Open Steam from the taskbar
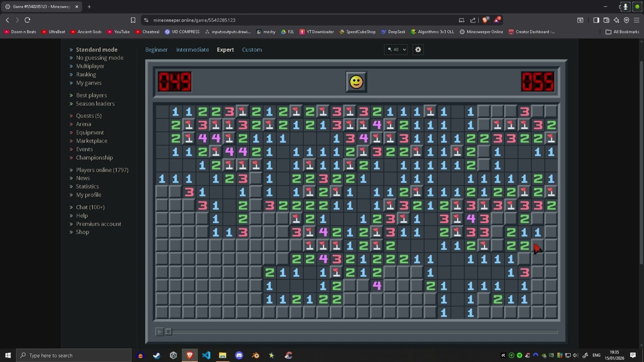This screenshot has width=644, height=362. [x=156, y=355]
